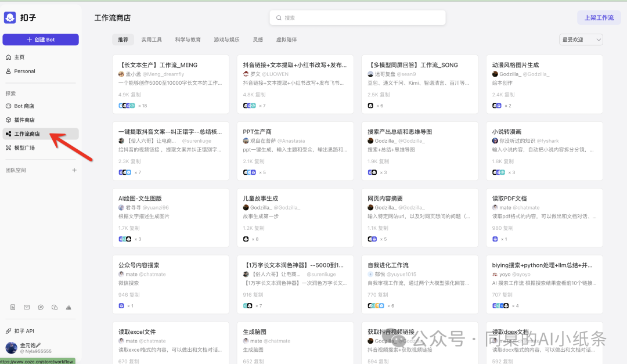Click the envelope icon near sidebar bottom
The image size is (627, 364).
coord(27,307)
